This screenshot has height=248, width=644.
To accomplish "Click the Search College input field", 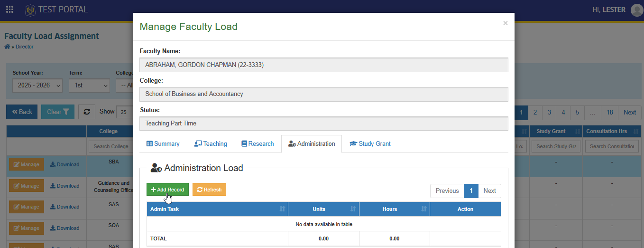I will pyautogui.click(x=111, y=146).
